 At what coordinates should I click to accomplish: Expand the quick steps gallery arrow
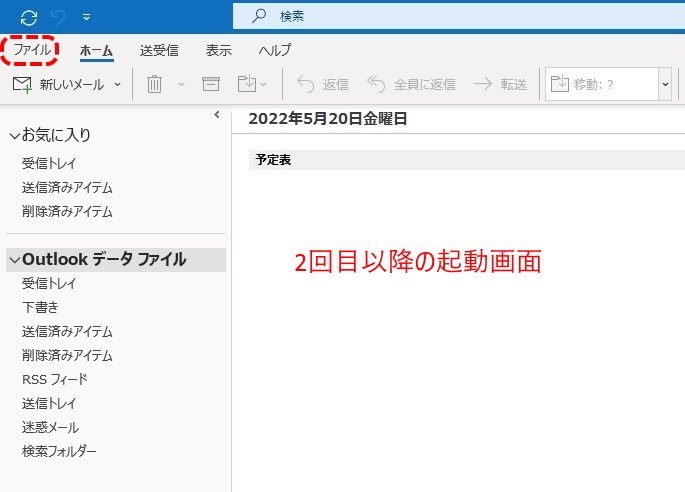tap(665, 84)
